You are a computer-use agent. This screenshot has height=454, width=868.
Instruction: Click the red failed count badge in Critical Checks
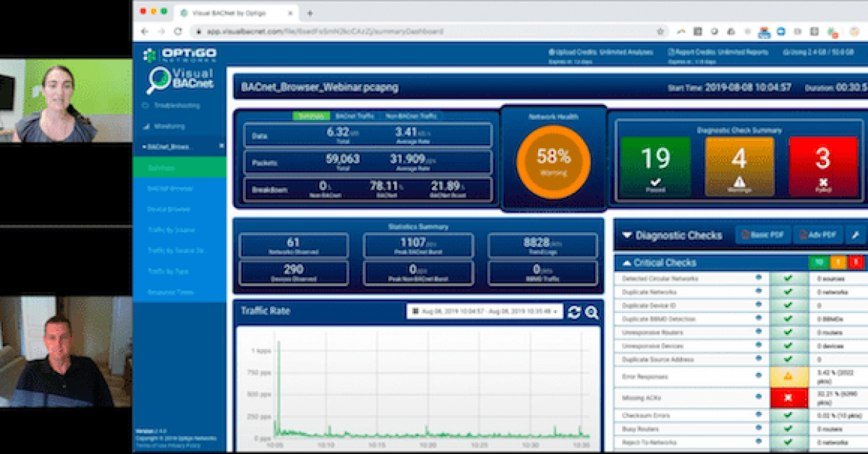[x=856, y=263]
